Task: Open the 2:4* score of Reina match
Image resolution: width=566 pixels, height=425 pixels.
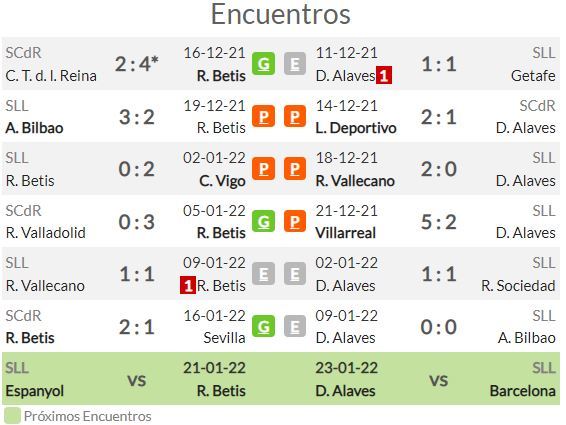Action: pos(137,64)
